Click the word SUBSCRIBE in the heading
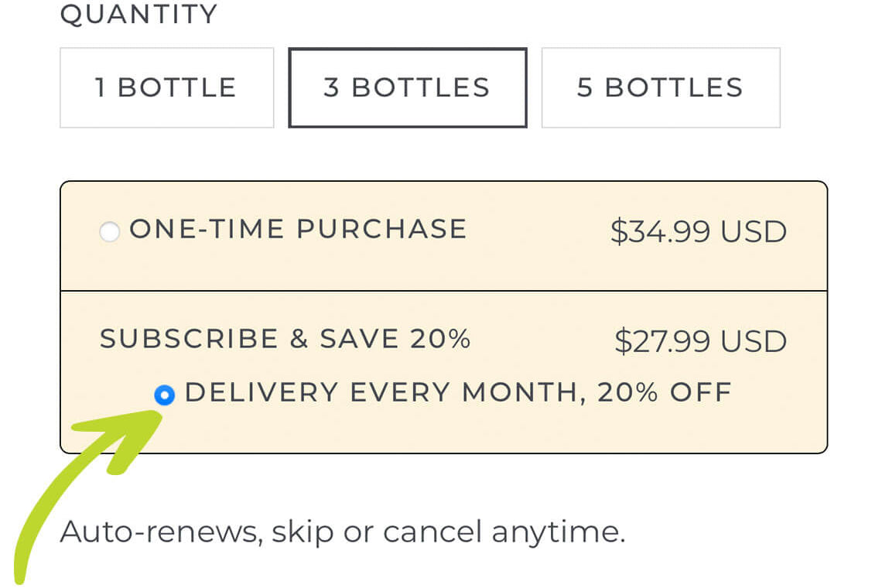The image size is (882, 588). point(189,339)
